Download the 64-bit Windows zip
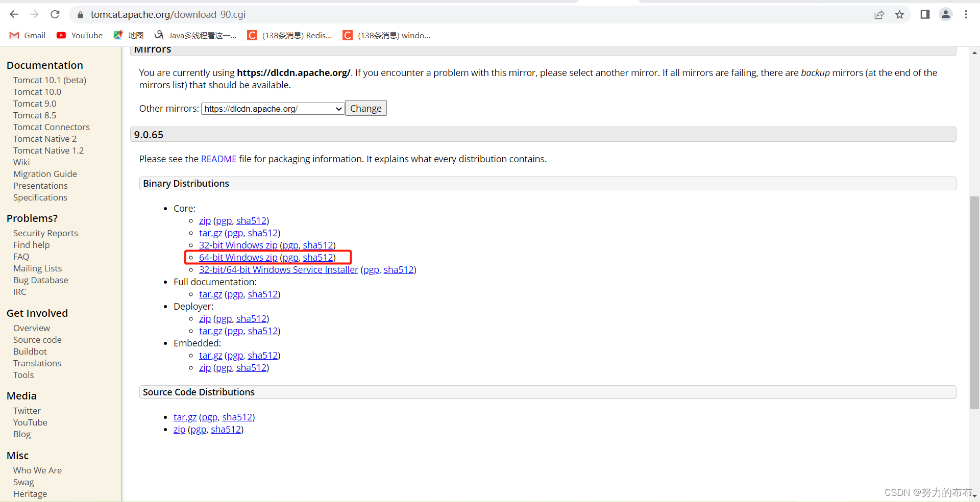980x502 pixels. (238, 258)
